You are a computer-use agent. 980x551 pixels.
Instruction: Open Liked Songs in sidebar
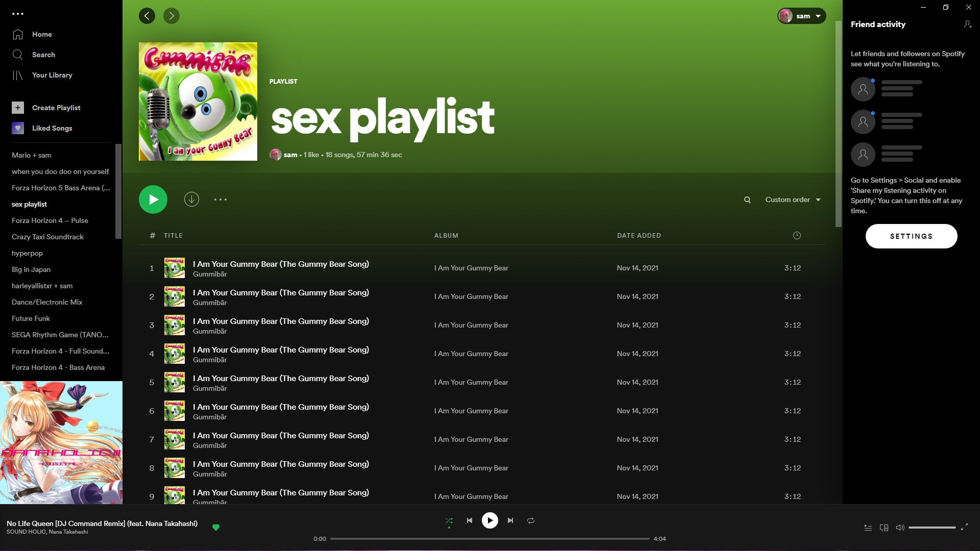click(52, 128)
